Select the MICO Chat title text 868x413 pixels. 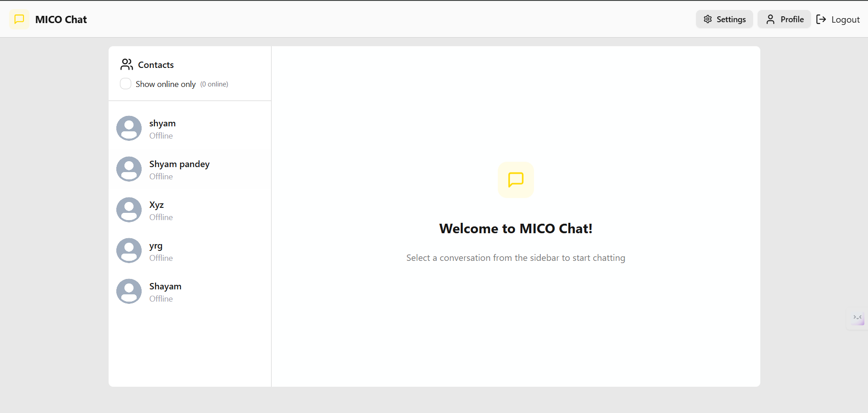click(61, 19)
